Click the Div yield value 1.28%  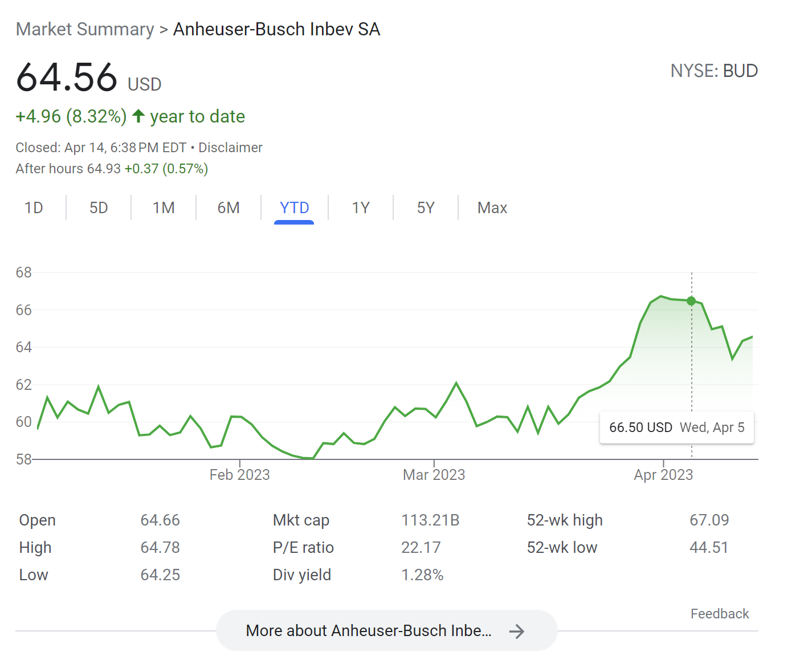(422, 575)
